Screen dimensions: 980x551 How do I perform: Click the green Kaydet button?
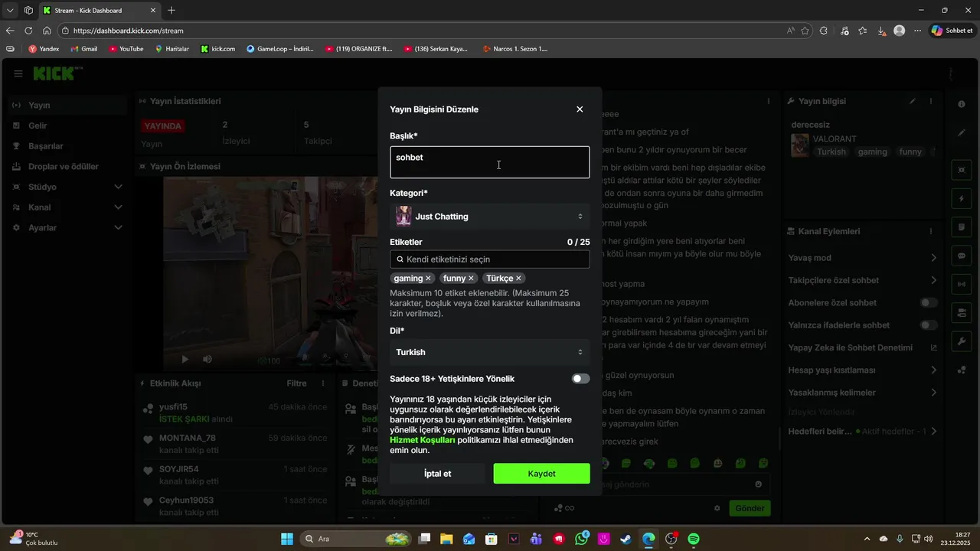click(x=541, y=474)
